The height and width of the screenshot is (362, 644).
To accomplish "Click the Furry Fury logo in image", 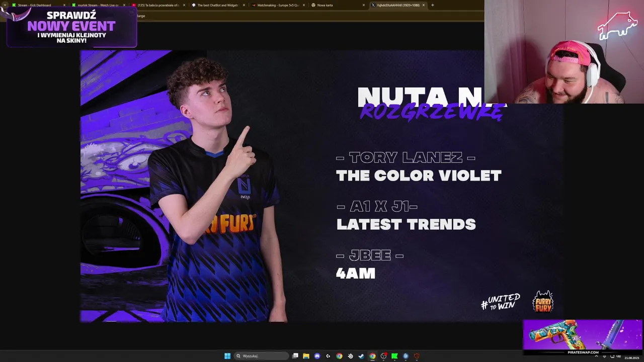I will [543, 302].
